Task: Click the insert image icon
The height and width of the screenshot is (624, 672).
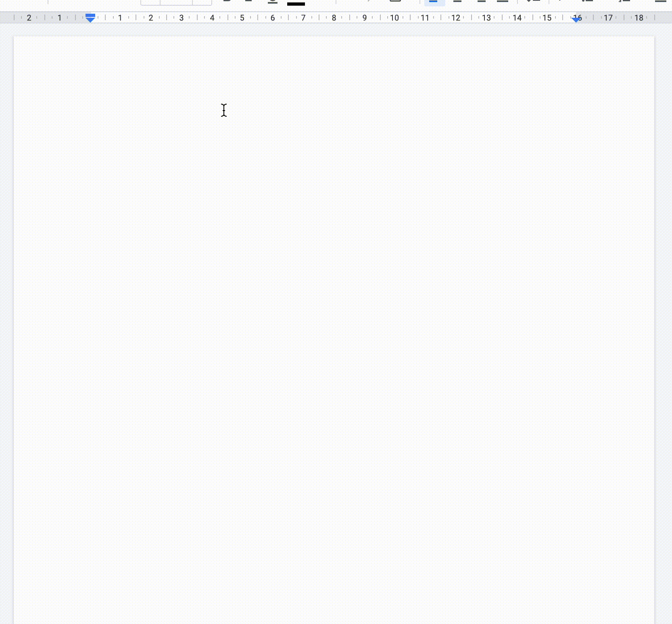Action: (x=395, y=1)
